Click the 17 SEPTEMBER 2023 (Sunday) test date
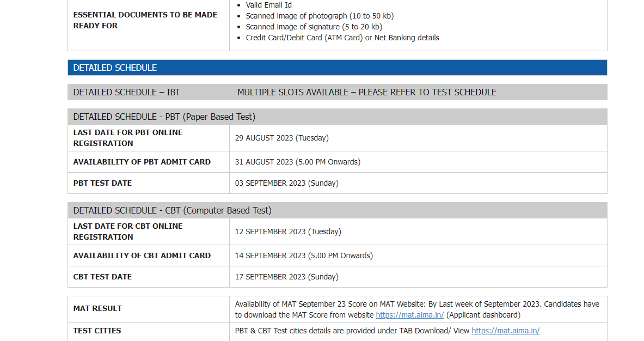 [x=286, y=277]
